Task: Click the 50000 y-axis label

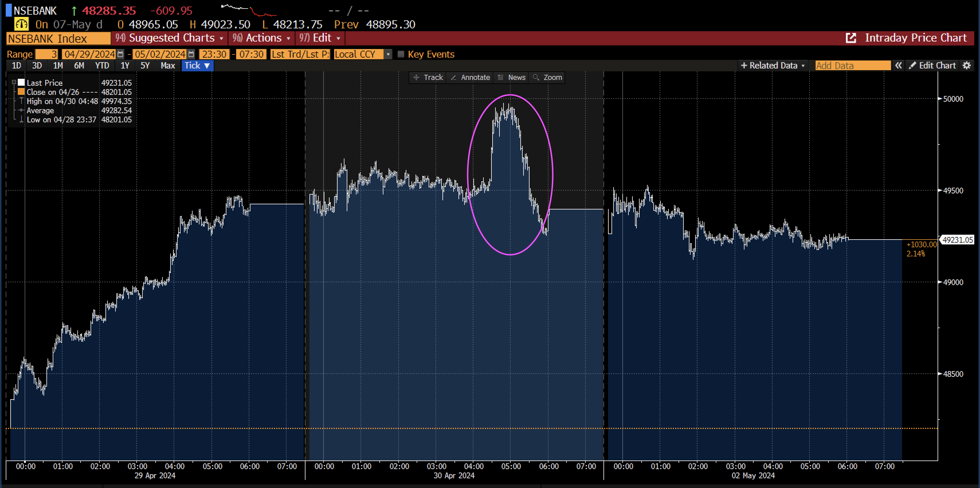Action: point(953,99)
